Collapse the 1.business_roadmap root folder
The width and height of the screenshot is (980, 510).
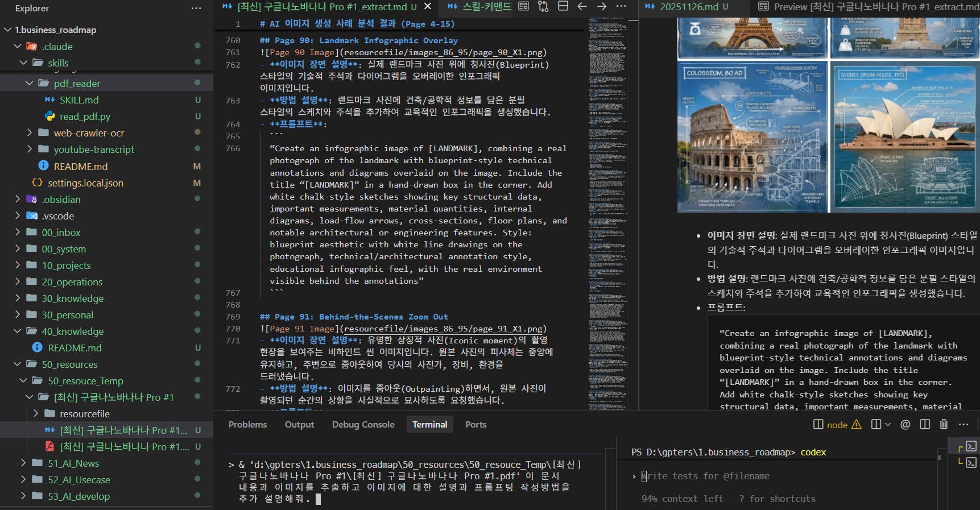click(8, 30)
